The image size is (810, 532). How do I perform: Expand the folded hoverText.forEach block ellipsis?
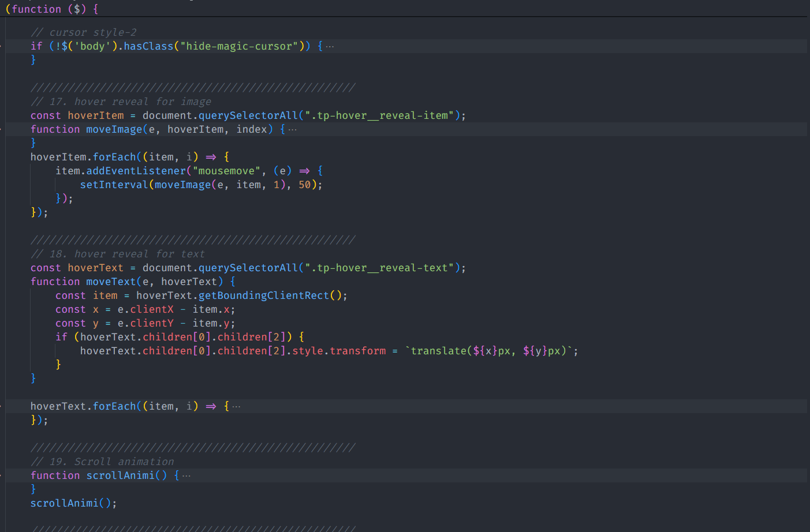click(236, 407)
